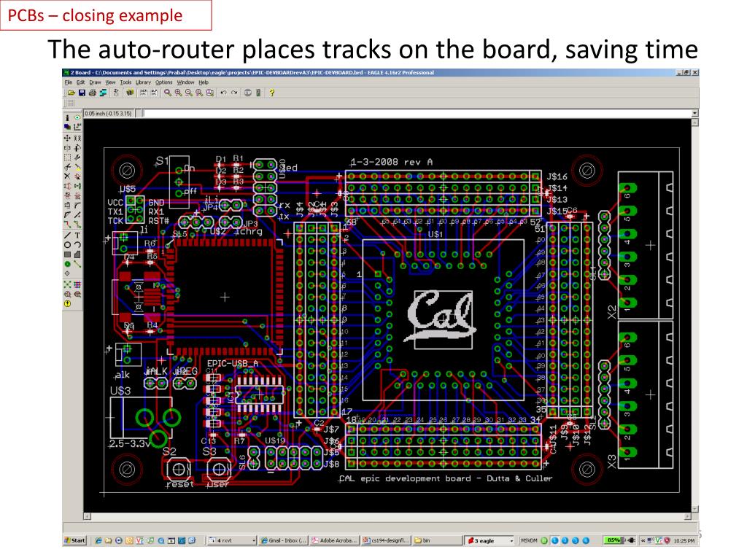Select the Wire line tool
This screenshot has width=747, height=560.
coord(67,235)
